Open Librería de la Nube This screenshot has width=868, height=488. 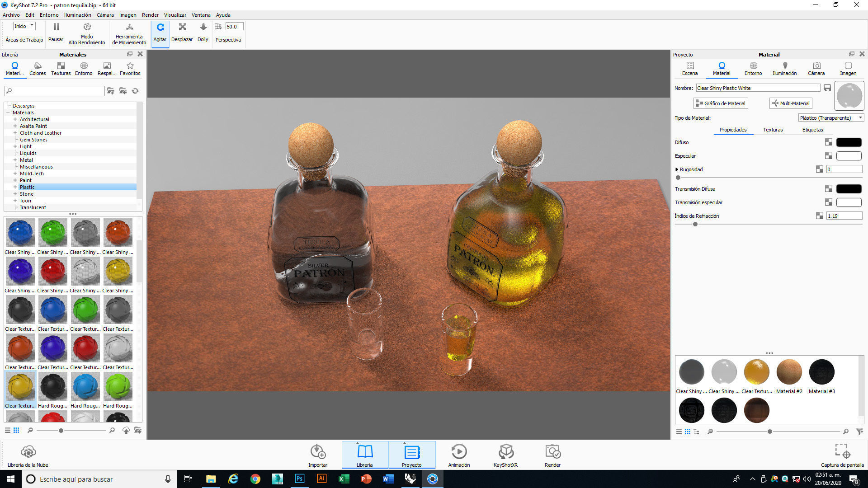[x=28, y=455]
